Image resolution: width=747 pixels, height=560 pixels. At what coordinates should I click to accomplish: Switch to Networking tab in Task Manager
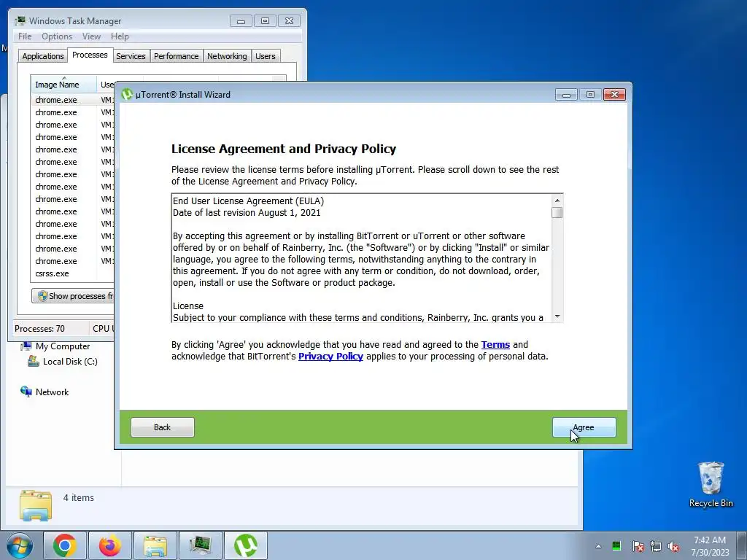(227, 56)
